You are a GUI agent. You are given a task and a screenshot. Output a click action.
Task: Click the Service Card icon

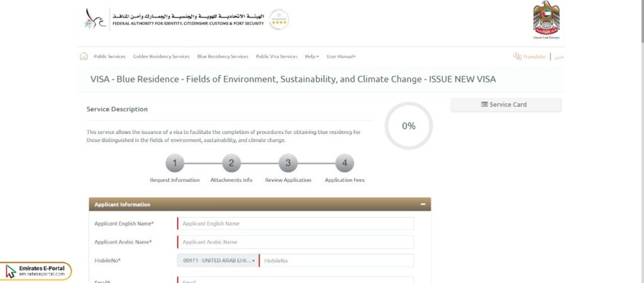pos(484,104)
